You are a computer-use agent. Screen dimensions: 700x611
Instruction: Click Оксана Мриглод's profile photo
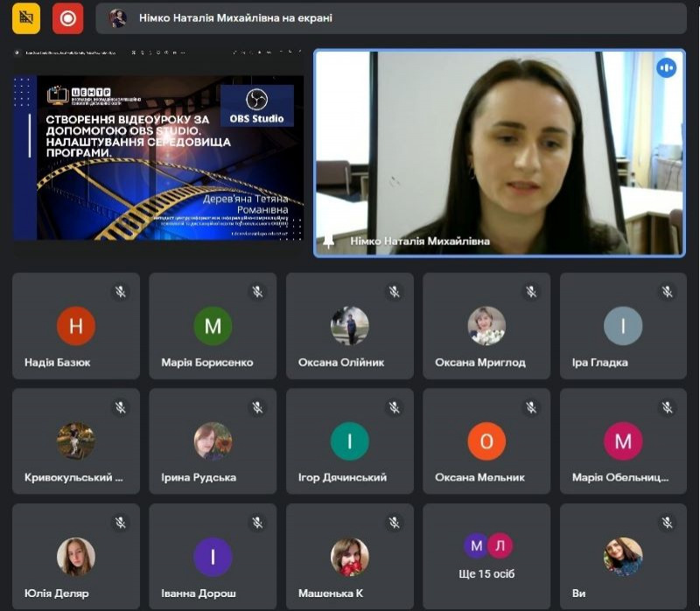486,326
